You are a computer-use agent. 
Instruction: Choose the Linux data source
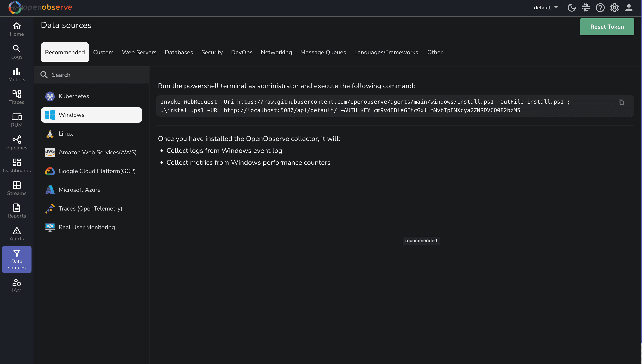pyautogui.click(x=66, y=133)
